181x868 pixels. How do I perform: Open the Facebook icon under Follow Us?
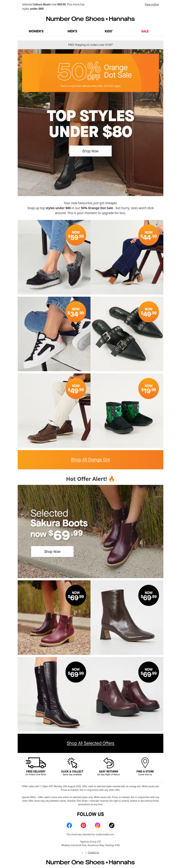point(69,825)
